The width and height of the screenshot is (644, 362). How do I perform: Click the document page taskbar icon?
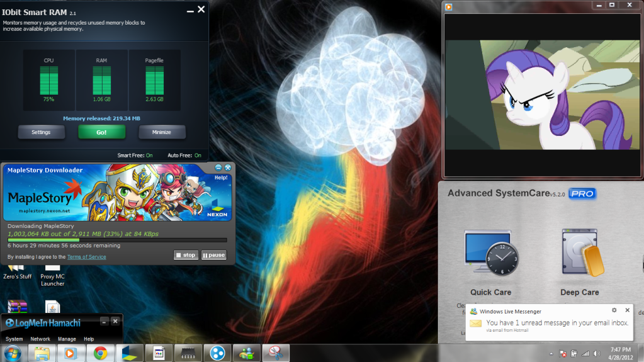pyautogui.click(x=159, y=353)
